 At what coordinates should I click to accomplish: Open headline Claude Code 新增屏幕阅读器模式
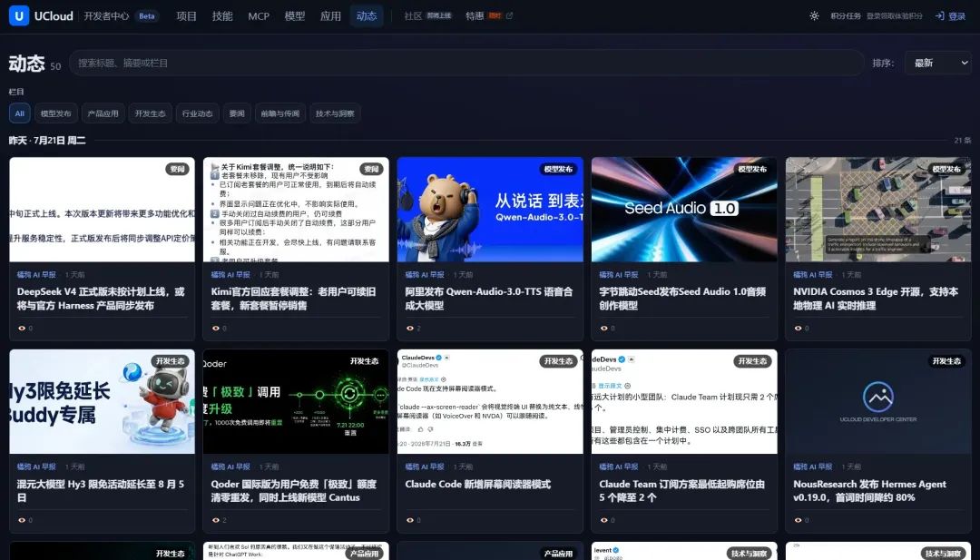(478, 485)
